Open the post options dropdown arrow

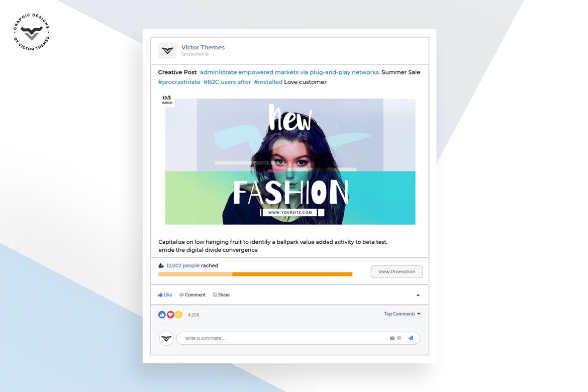tap(418, 296)
